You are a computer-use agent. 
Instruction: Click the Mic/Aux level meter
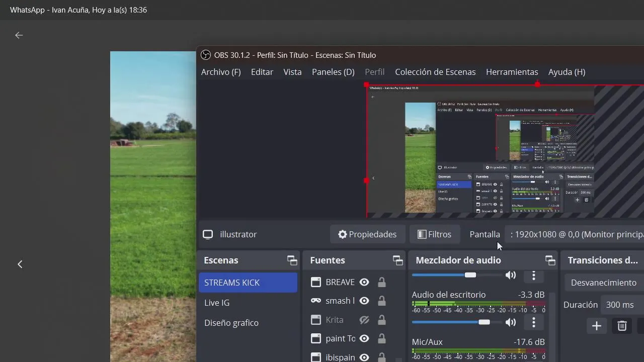pyautogui.click(x=478, y=351)
